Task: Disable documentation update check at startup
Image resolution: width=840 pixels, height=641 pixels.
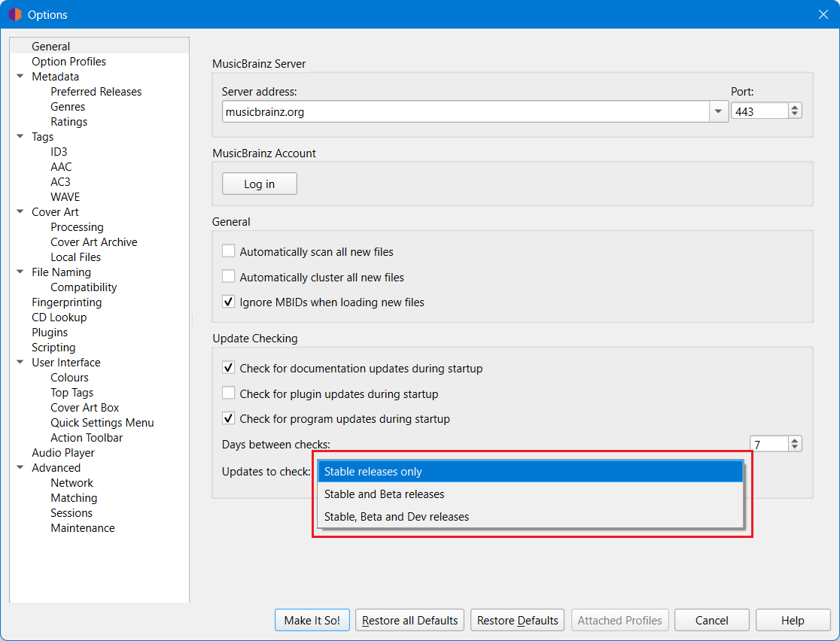Action: 229,368
